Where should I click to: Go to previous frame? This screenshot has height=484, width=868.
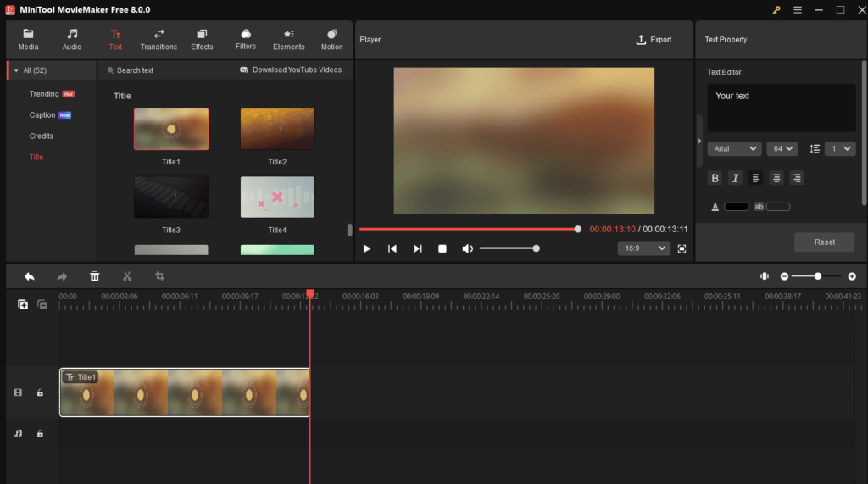pos(392,248)
